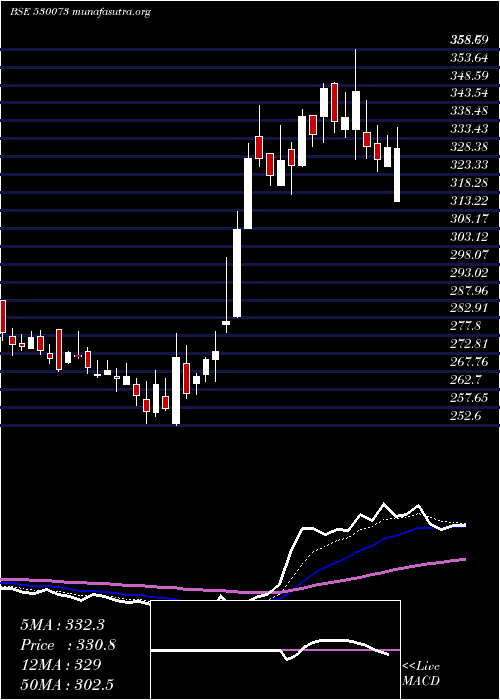Click the 12MA : 329 reading
This screenshot has width=500, height=700.
coord(60,665)
